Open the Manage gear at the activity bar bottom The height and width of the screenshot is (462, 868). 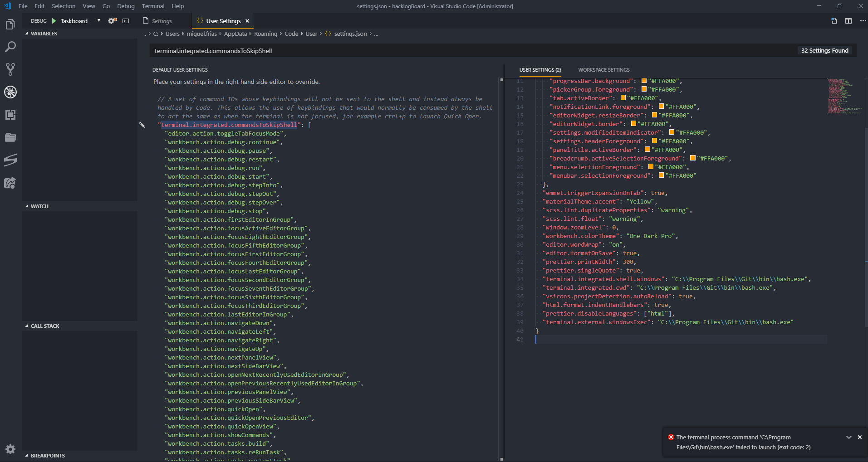pos(10,449)
